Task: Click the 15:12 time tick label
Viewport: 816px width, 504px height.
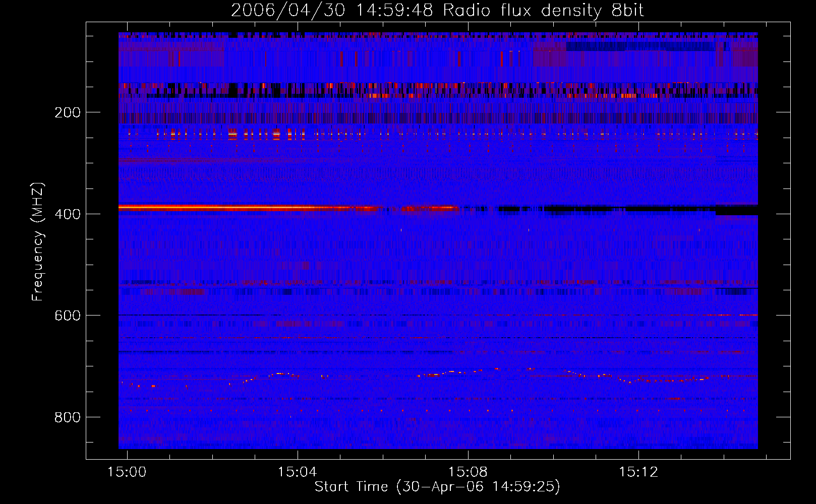Action: 638,472
